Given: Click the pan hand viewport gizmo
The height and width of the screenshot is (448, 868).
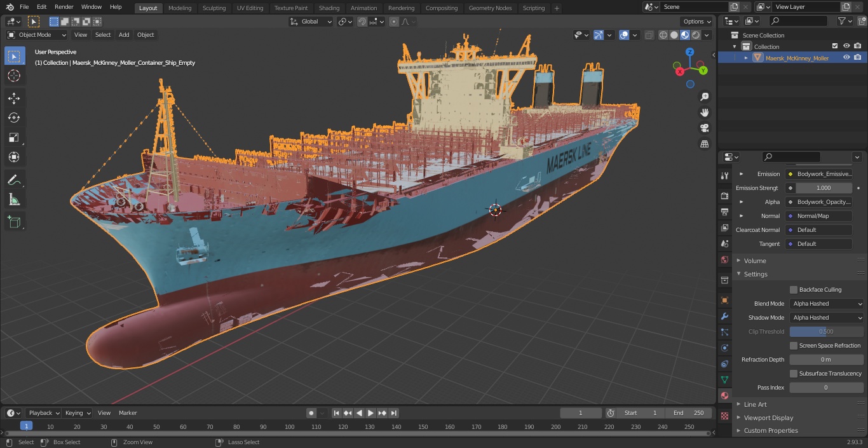Looking at the screenshot, I should point(704,112).
